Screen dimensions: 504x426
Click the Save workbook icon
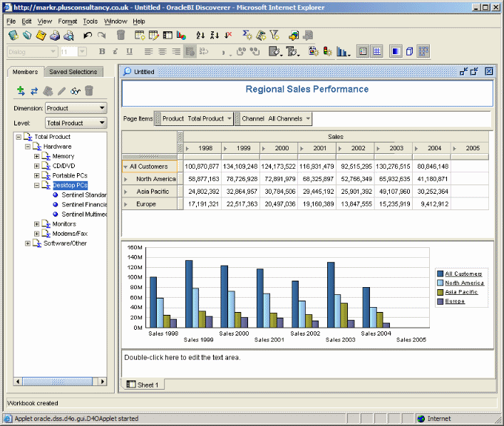[41, 35]
